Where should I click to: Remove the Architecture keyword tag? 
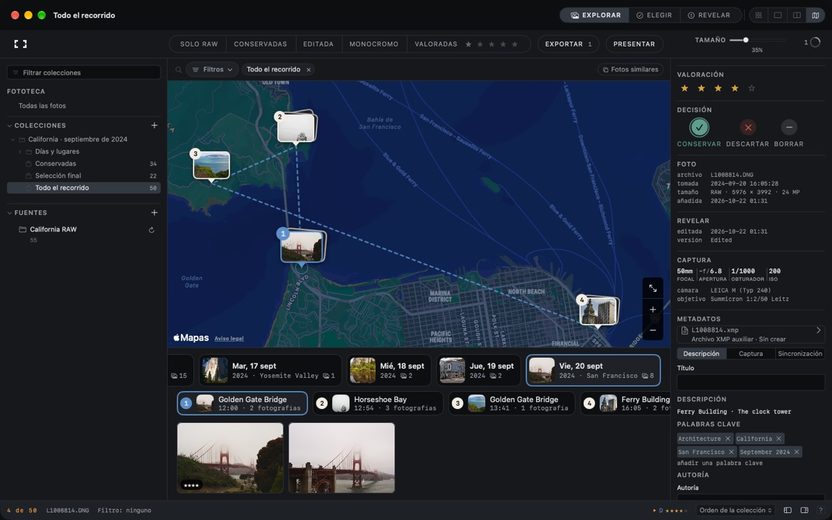coord(728,439)
